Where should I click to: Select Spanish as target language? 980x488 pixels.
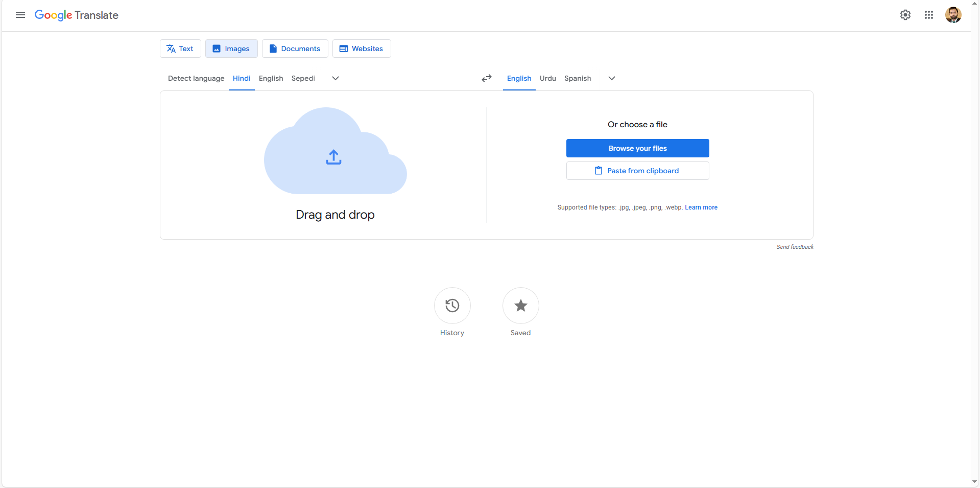click(578, 78)
